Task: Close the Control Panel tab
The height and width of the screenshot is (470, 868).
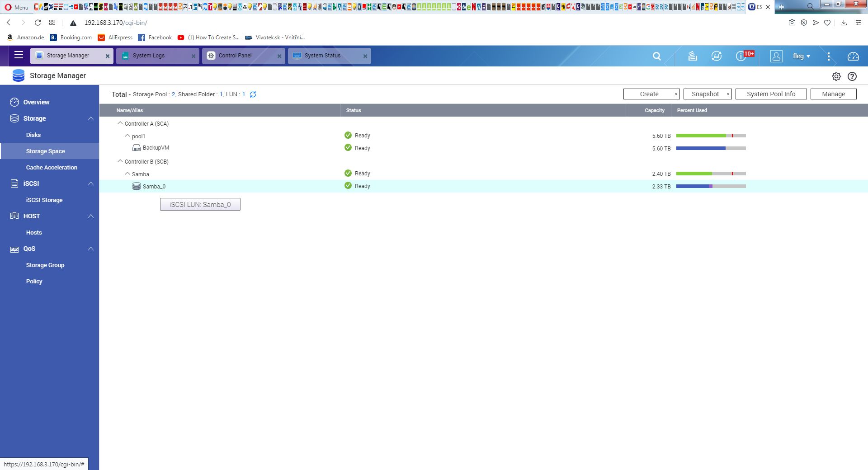Action: point(279,56)
